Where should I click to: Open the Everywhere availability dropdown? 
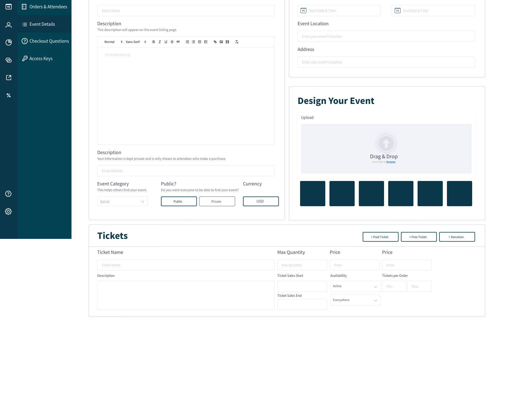pos(355,300)
